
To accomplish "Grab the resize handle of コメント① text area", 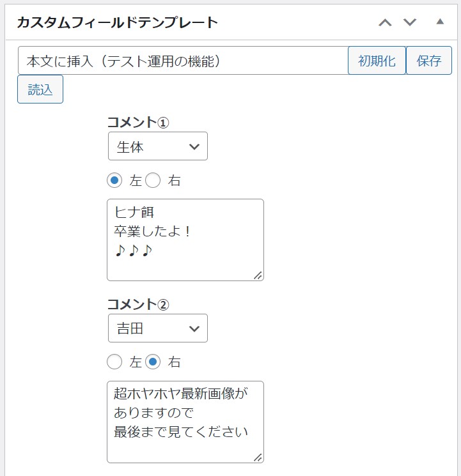I will (258, 275).
